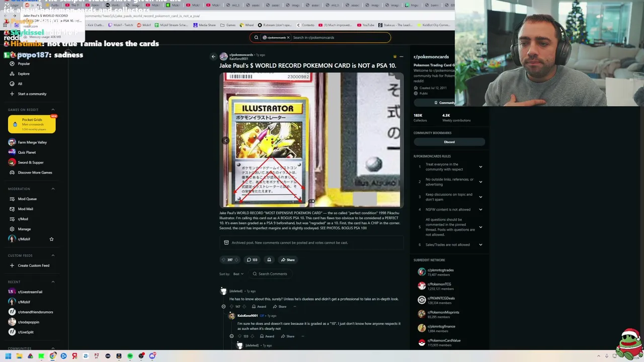Open Popular in Reddit sidebar
This screenshot has height=362, width=644.
(x=24, y=64)
